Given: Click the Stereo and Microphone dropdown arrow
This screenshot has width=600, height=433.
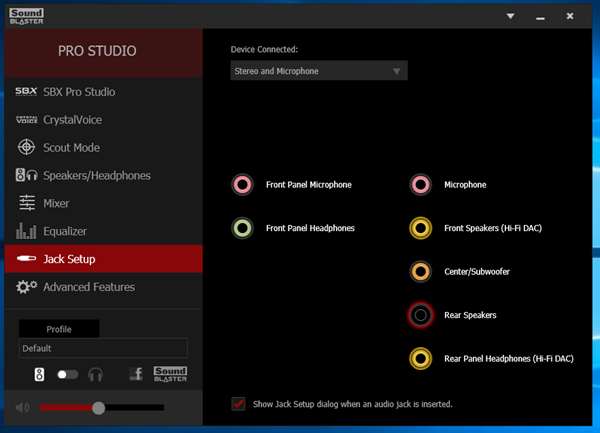Looking at the screenshot, I should coord(396,71).
